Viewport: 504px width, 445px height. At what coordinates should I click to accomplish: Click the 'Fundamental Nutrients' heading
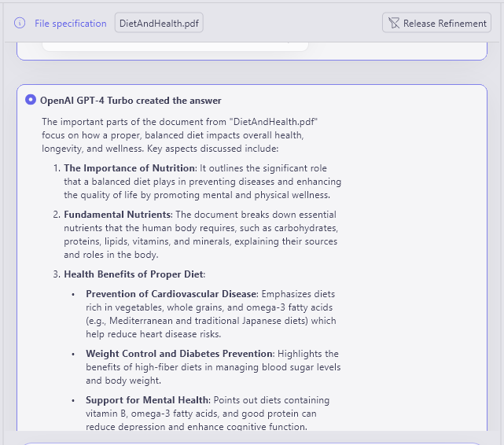(117, 215)
